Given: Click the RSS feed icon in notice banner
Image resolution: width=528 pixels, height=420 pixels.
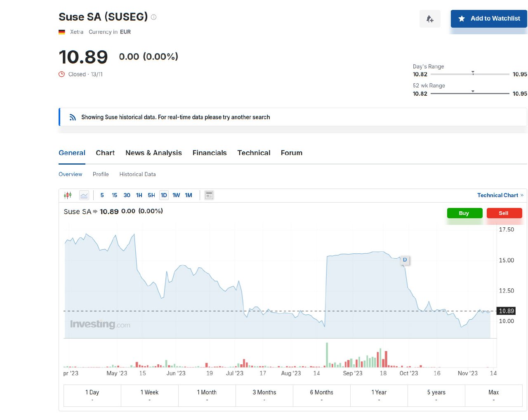Looking at the screenshot, I should click(x=73, y=117).
